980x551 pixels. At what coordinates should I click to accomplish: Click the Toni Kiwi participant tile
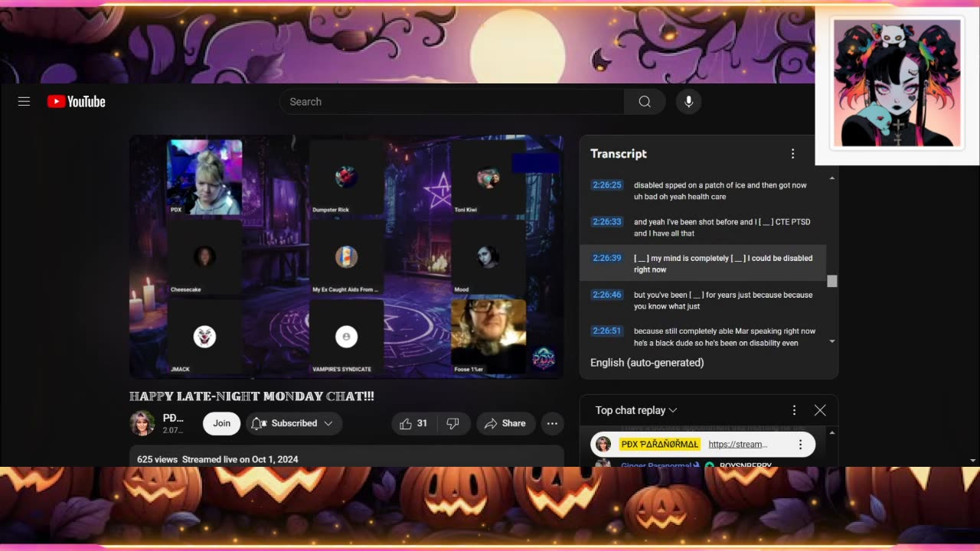[488, 177]
